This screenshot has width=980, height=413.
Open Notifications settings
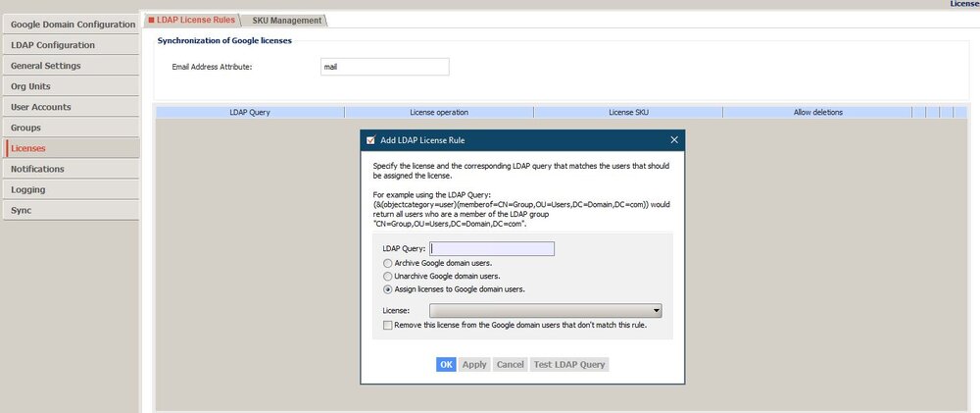coord(70,169)
